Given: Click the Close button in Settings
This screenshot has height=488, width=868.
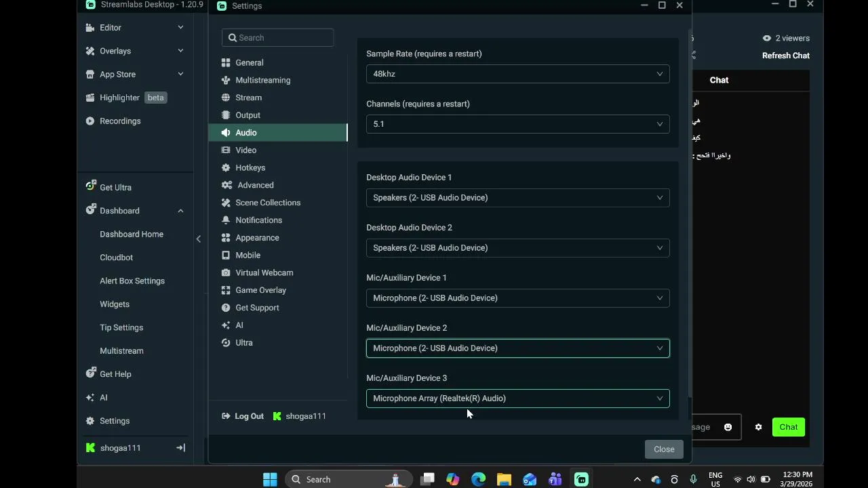Looking at the screenshot, I should (x=664, y=449).
